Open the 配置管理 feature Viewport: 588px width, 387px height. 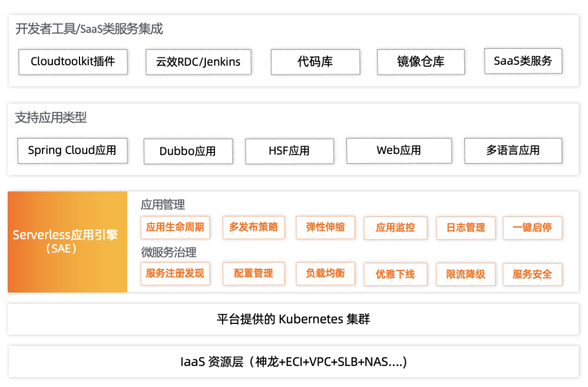[x=254, y=274]
